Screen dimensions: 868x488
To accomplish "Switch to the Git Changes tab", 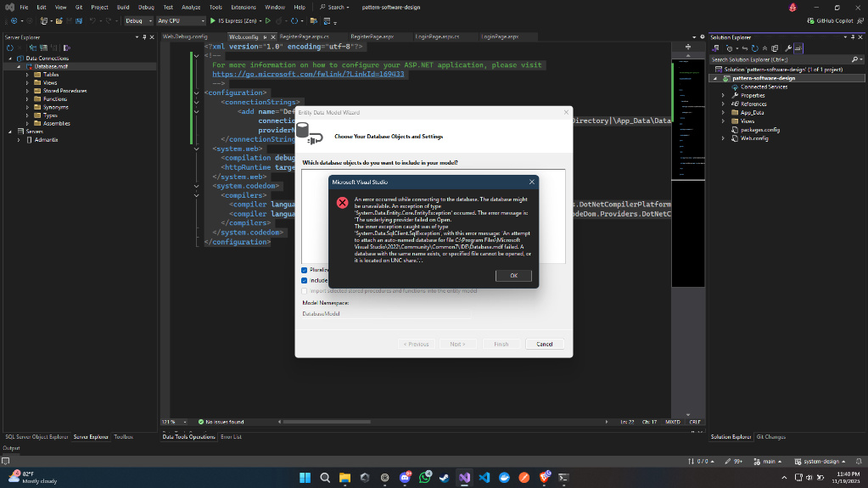I will tap(771, 437).
